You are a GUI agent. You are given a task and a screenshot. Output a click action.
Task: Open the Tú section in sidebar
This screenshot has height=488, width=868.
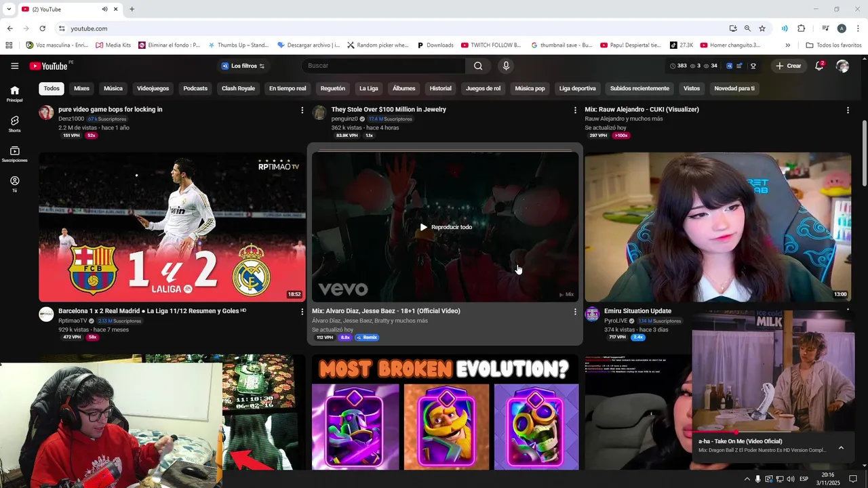[x=14, y=184]
